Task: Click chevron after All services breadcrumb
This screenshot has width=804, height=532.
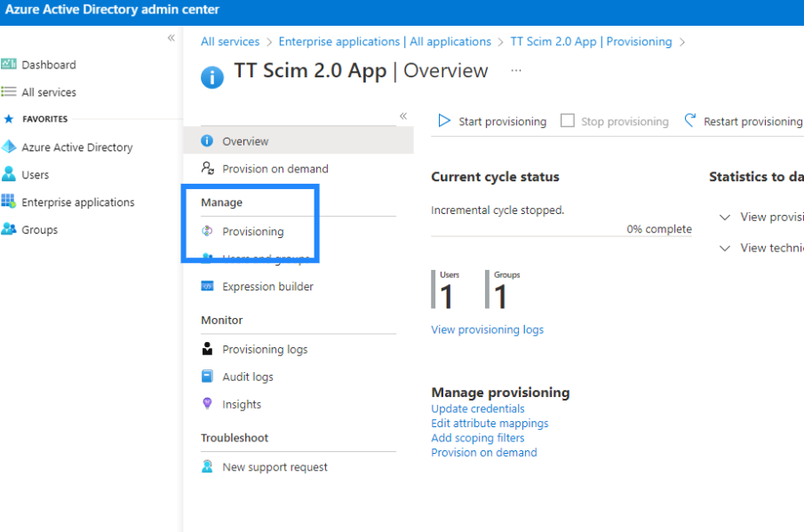Action: coord(269,42)
